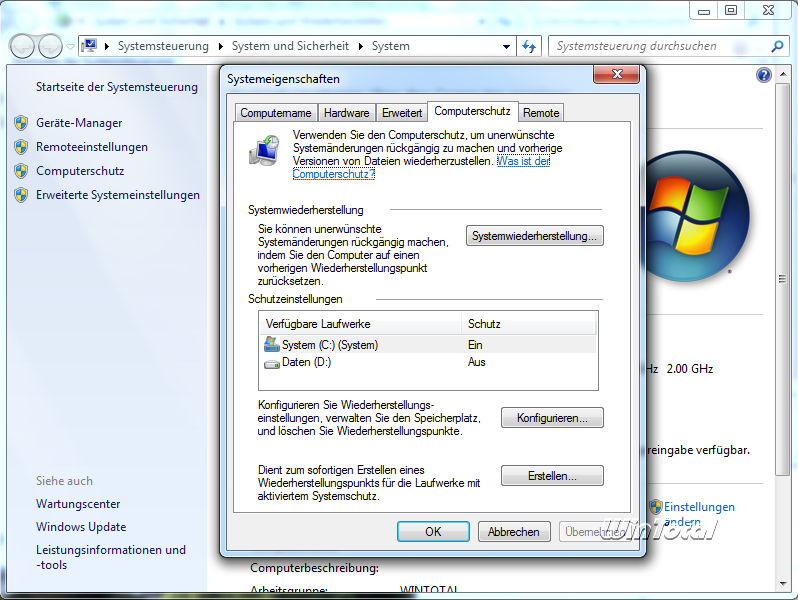Open the address bar history dropdown
This screenshot has width=798, height=600.
[506, 46]
